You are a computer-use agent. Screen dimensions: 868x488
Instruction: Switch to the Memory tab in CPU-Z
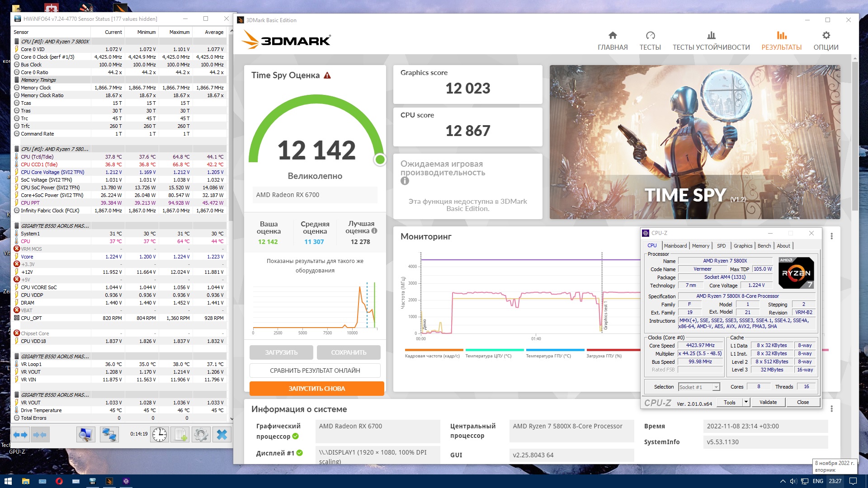click(700, 246)
